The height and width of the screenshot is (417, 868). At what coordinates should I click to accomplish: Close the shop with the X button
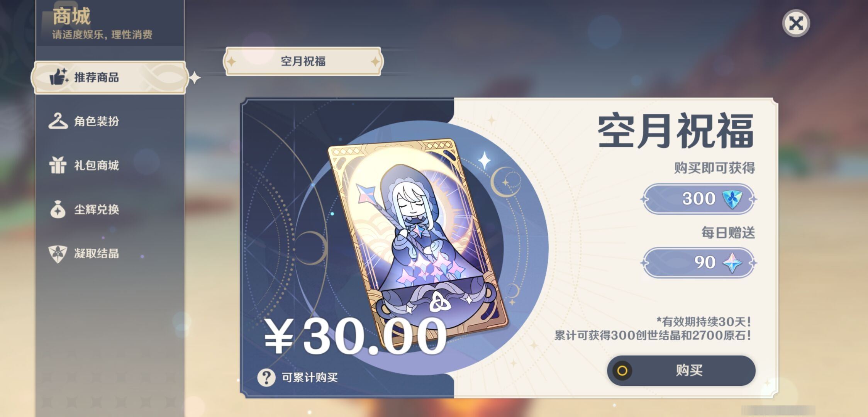[796, 23]
